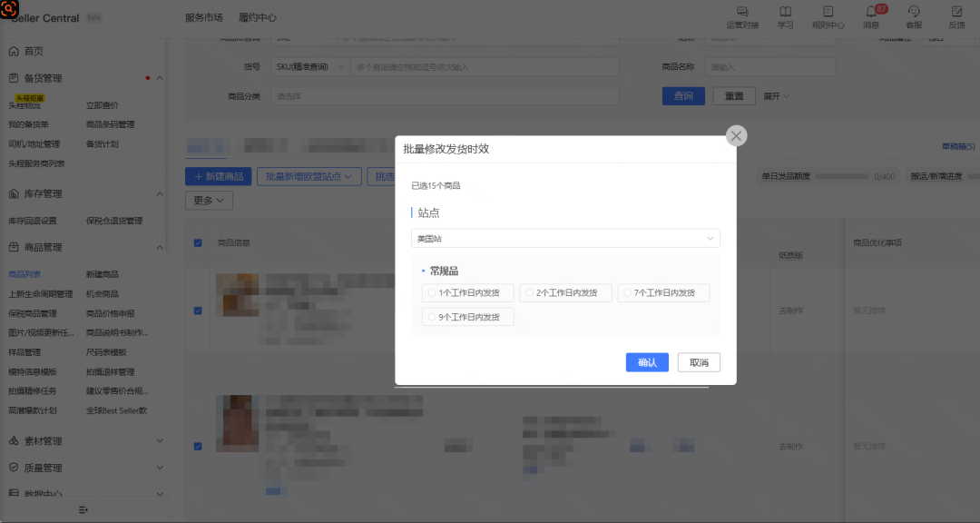Open the 服务市场 top menu
This screenshot has width=980, height=523.
click(x=204, y=17)
